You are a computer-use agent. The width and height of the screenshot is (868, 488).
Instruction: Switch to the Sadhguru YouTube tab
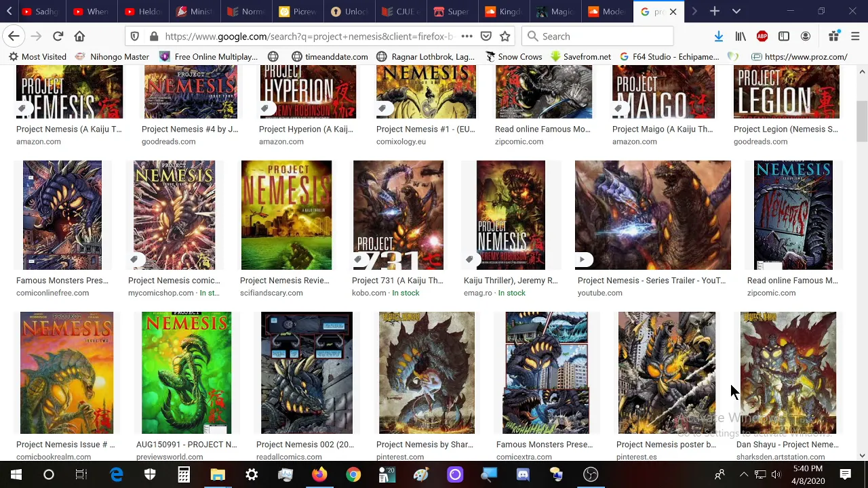40,12
